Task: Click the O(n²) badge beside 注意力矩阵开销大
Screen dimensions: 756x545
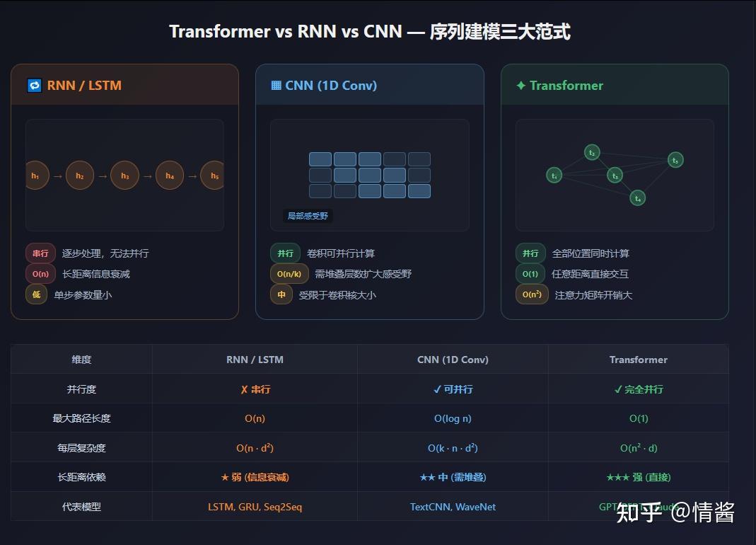Action: 532,294
